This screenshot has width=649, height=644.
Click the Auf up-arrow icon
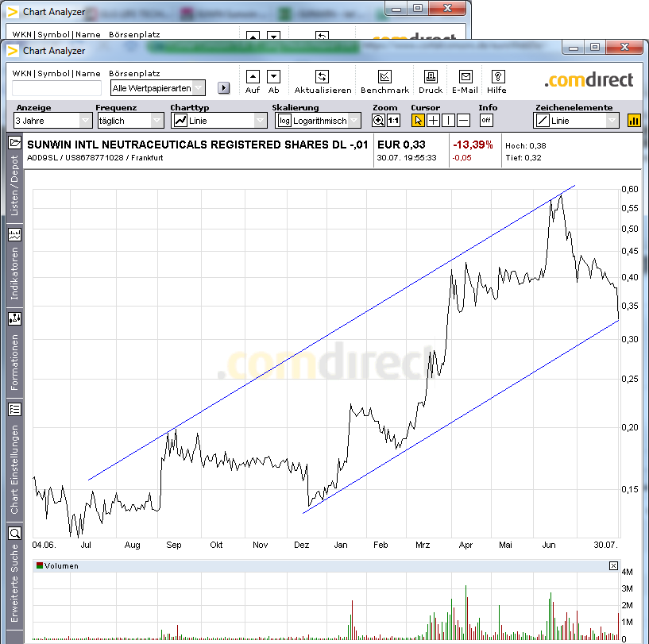[253, 77]
